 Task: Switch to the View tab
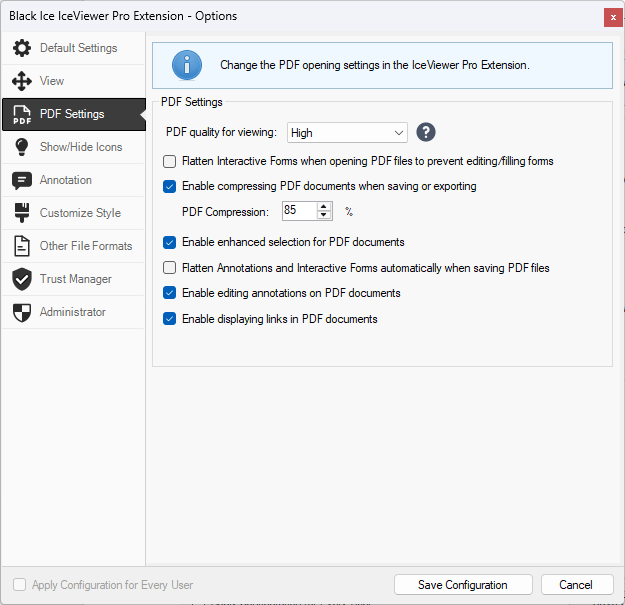coord(74,81)
